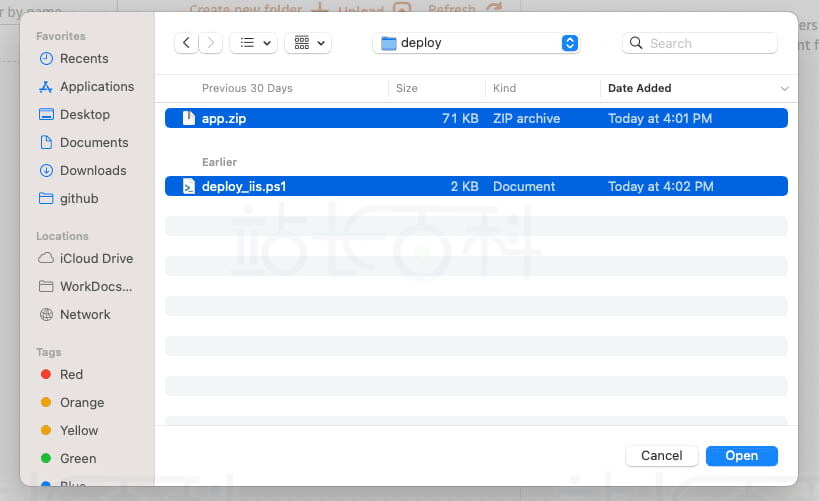Filter by the Red tag
819x501 pixels.
coord(71,375)
